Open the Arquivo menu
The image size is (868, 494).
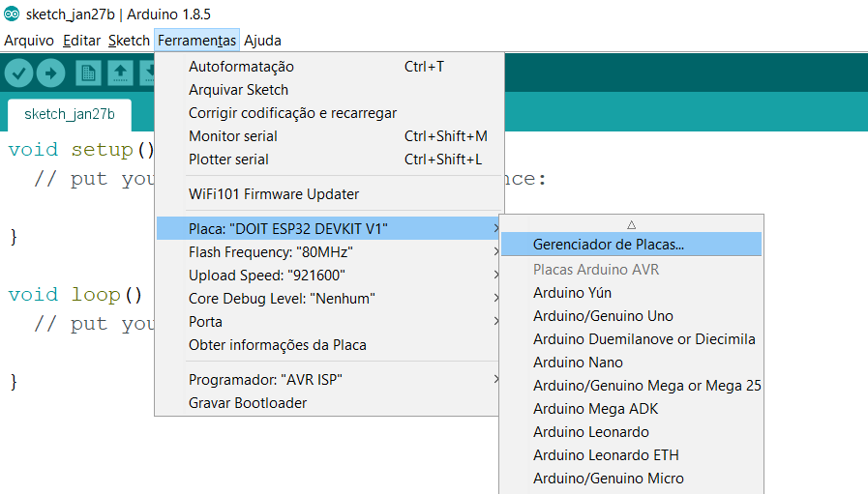pos(29,41)
